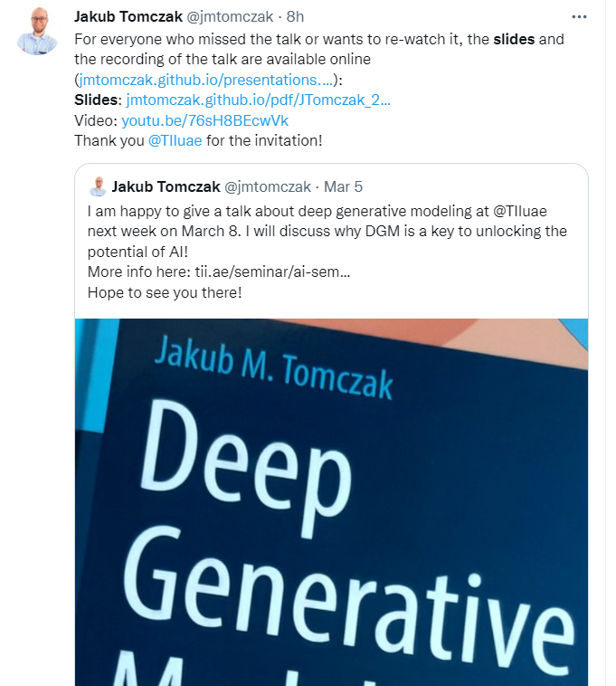The height and width of the screenshot is (686, 616).
Task: Click the 8h timestamp of the tweet
Action: (x=296, y=18)
